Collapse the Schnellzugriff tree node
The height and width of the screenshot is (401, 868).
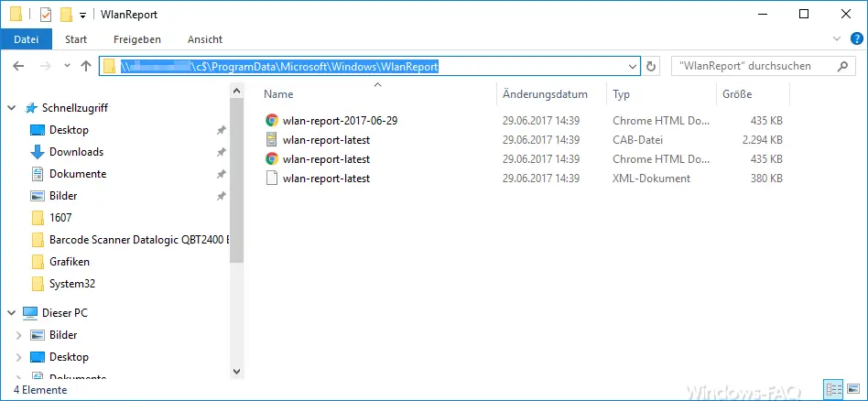(x=12, y=108)
